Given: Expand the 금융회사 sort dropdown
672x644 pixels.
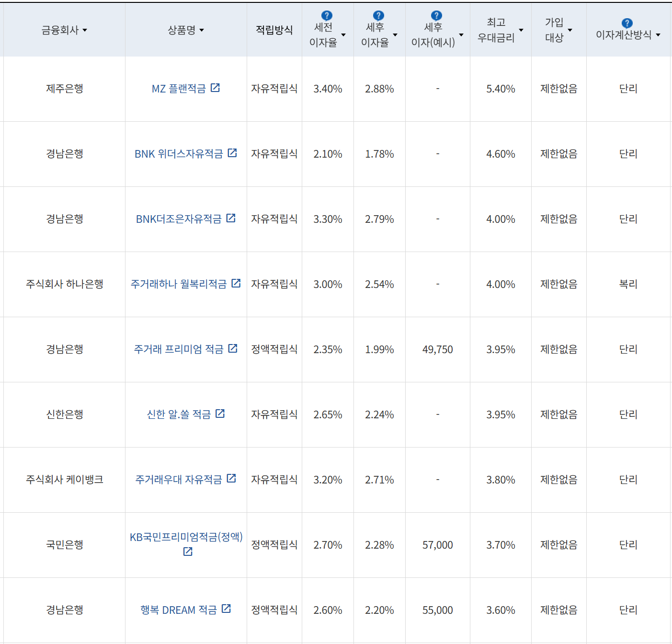Looking at the screenshot, I should 86,30.
